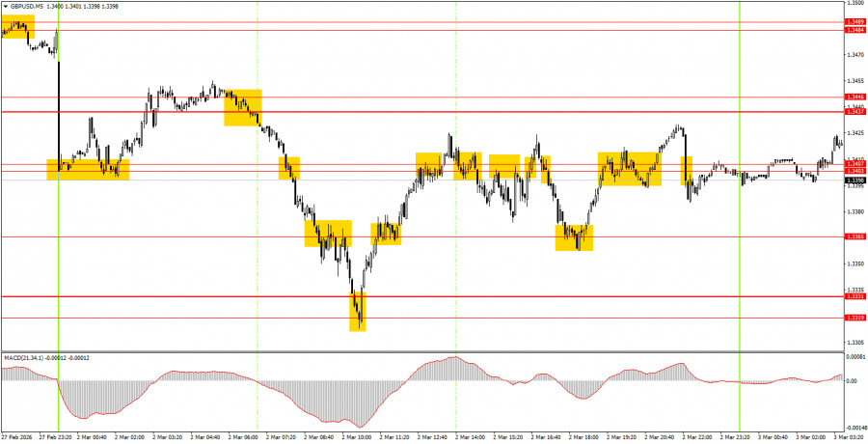Screen dimensions: 868x444
Task: Click the 3 Mar 02:00 time axis label
Action: pos(811,437)
